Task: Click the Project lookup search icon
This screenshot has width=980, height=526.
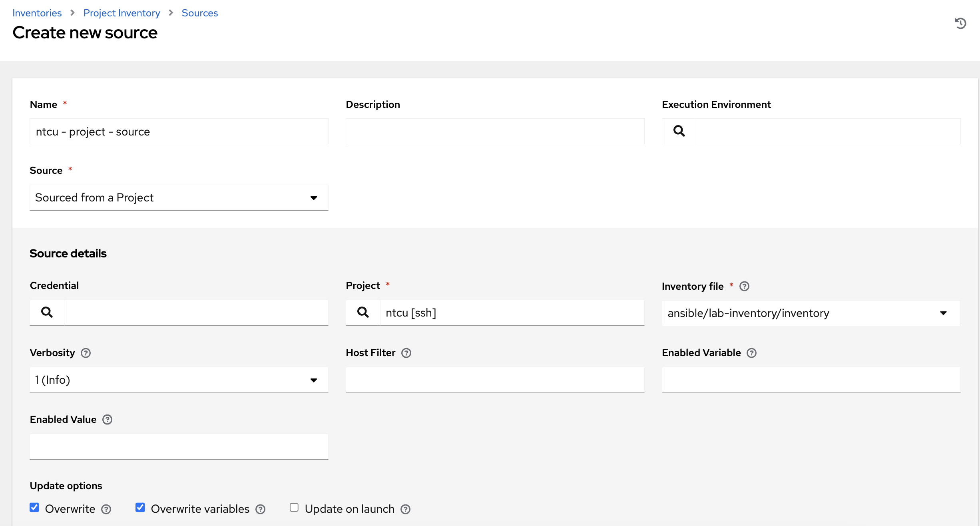Action: [363, 312]
